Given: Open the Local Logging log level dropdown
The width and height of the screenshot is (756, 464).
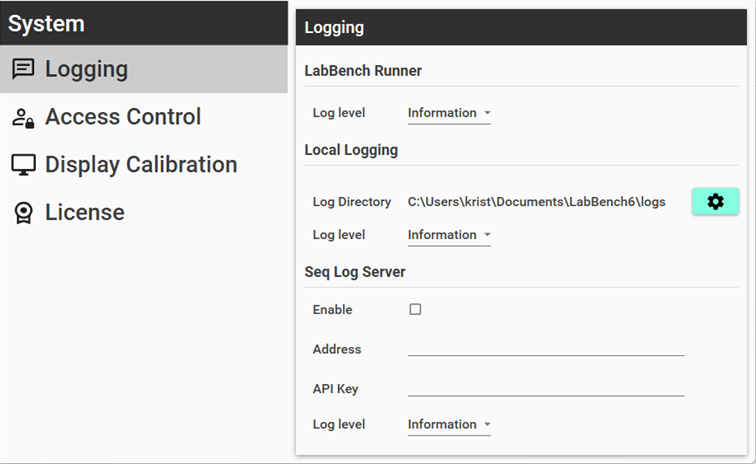Looking at the screenshot, I should point(449,235).
